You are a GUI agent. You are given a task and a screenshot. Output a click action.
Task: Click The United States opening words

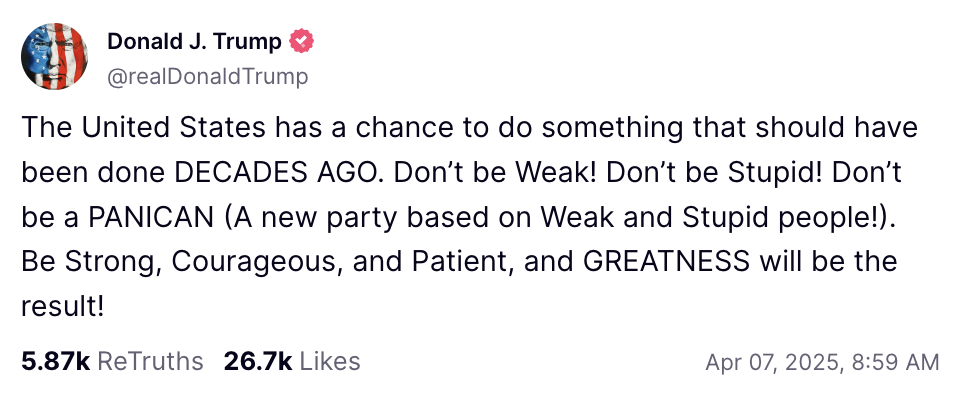(144, 129)
